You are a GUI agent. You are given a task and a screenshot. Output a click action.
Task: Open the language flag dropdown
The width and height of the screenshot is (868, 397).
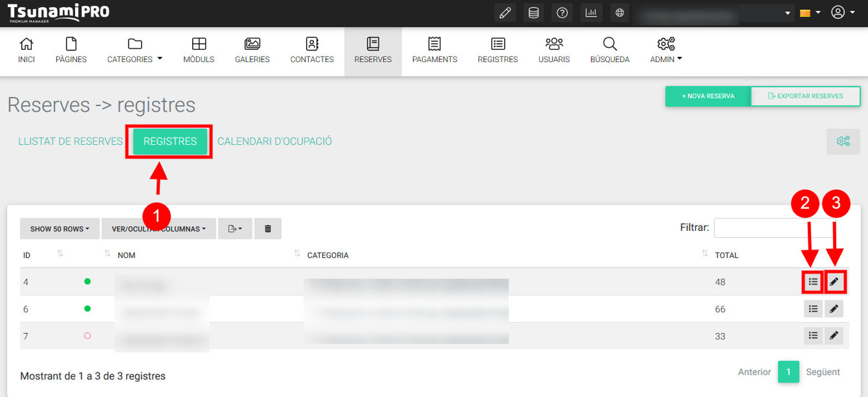pos(809,13)
